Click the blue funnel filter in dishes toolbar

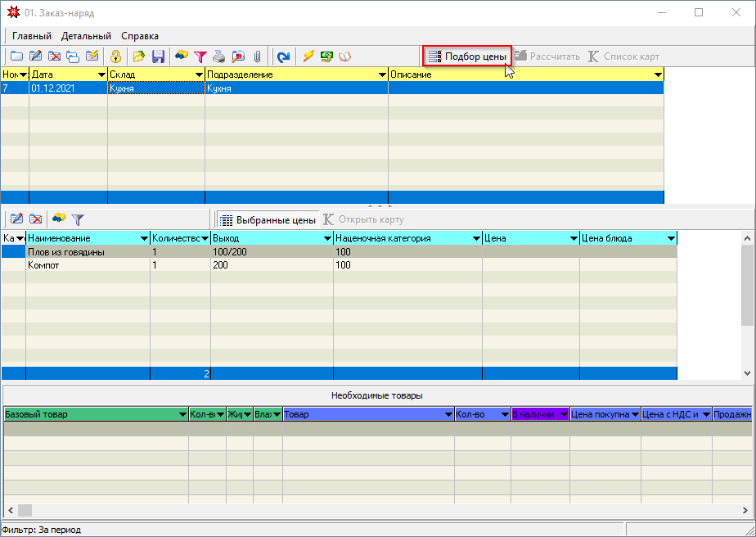pyautogui.click(x=78, y=219)
